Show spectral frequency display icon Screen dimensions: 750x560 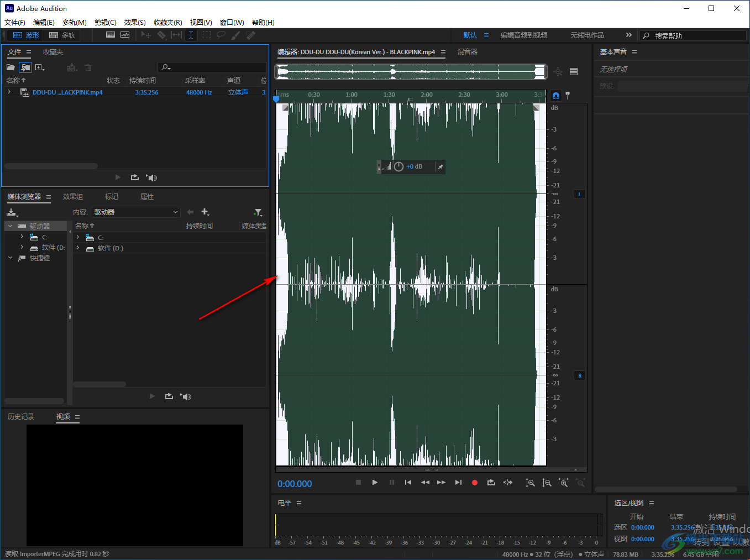point(111,35)
